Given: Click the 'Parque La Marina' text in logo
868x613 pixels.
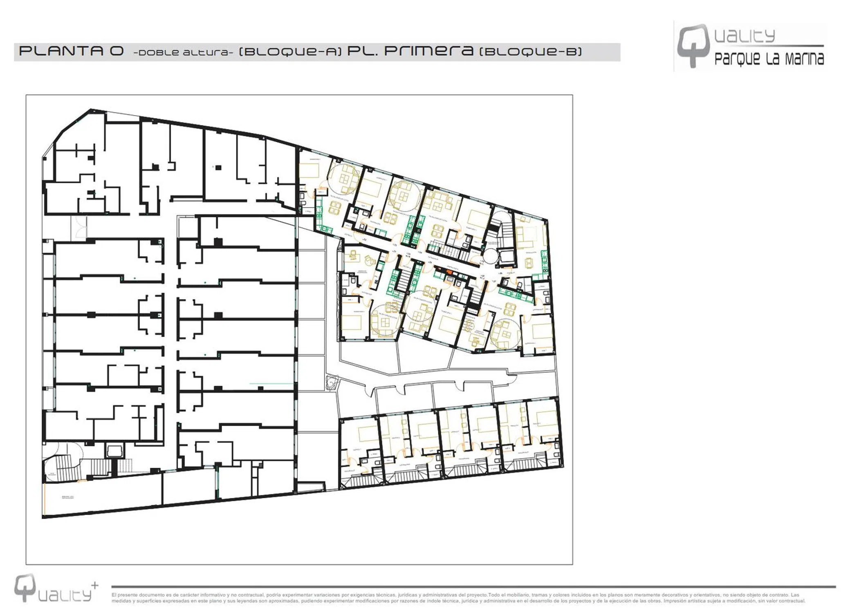Looking at the screenshot, I should point(769,59).
